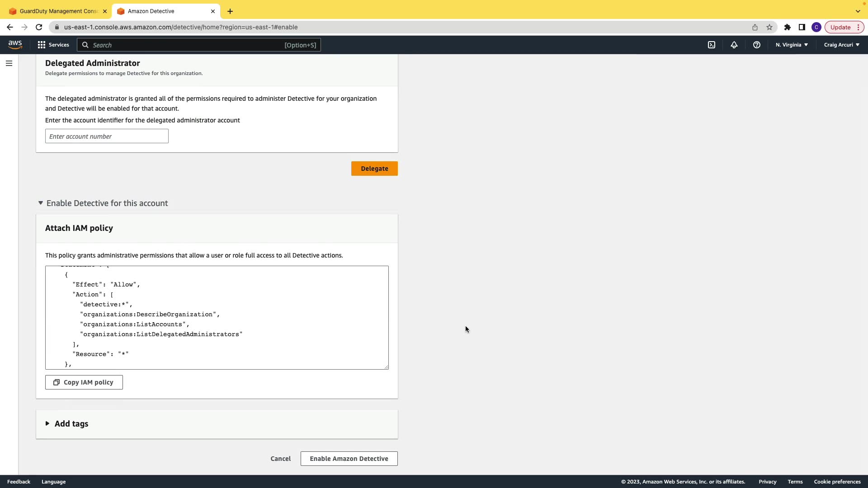Open a new browser tab
868x488 pixels.
tap(230, 11)
